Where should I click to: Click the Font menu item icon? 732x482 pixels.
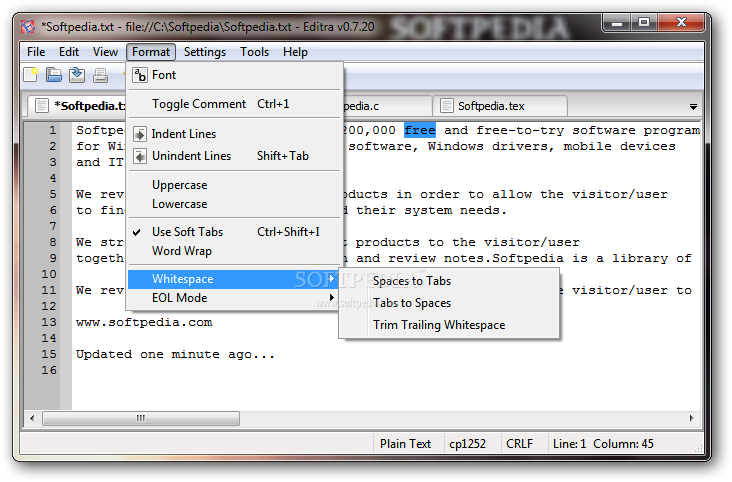pyautogui.click(x=140, y=75)
